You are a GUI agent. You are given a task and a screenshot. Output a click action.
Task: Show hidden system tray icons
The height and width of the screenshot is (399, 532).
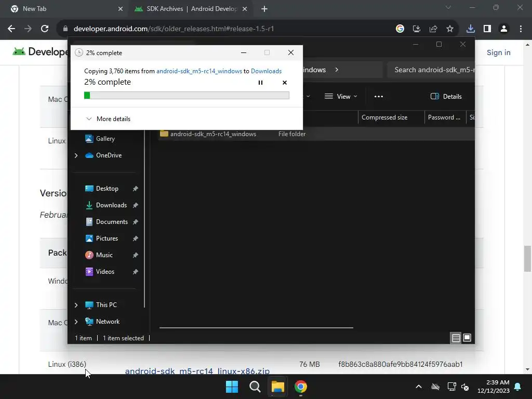pyautogui.click(x=419, y=387)
